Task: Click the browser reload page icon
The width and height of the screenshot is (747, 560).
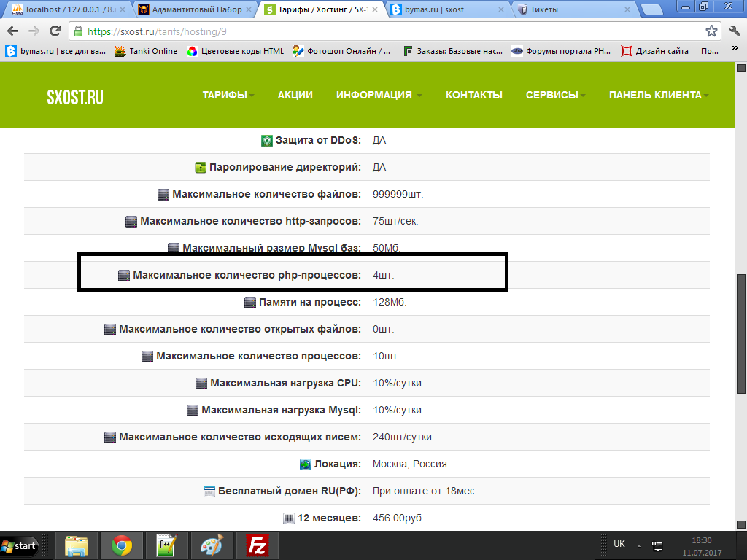Action: (x=55, y=31)
